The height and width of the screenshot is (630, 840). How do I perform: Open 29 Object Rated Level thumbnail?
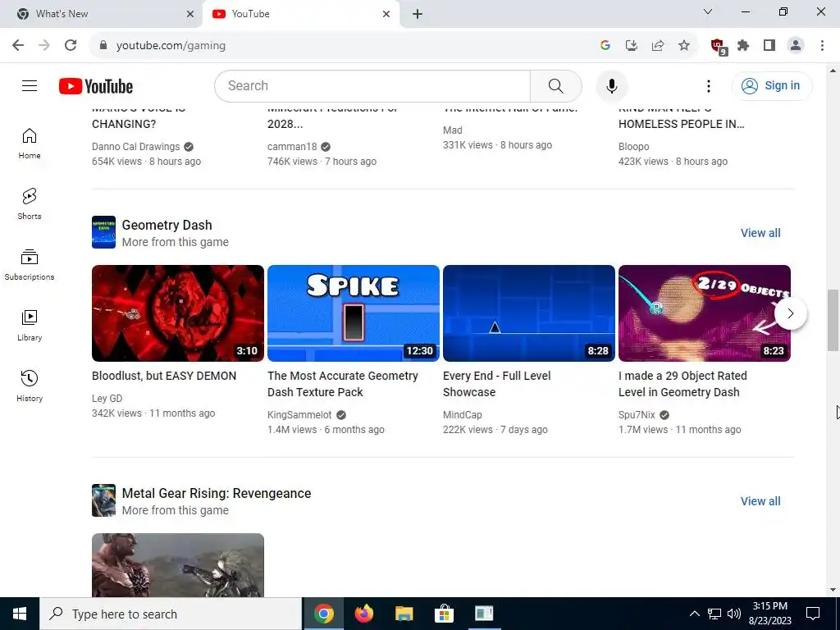click(x=705, y=313)
